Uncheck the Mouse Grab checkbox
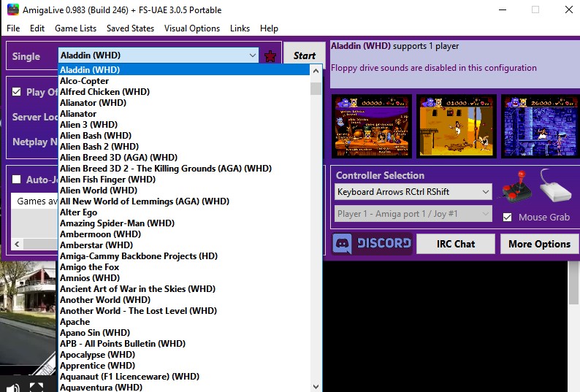The height and width of the screenshot is (392, 580). [508, 217]
